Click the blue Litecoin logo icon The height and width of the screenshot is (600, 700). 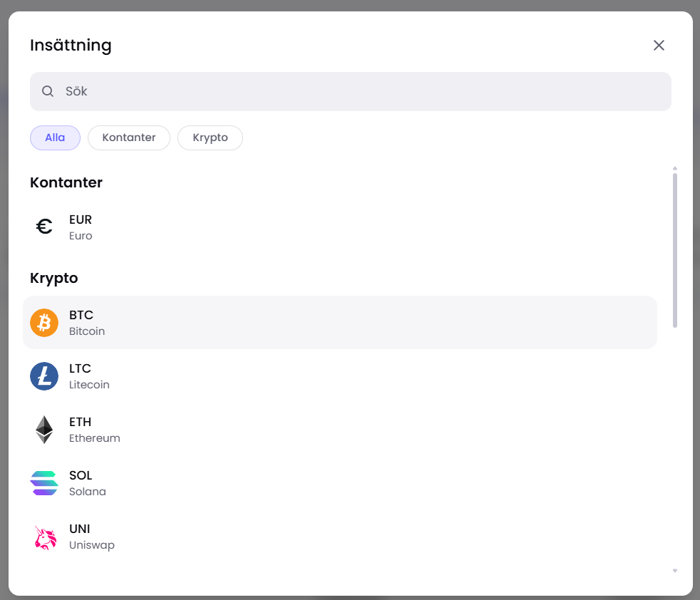pyautogui.click(x=44, y=376)
